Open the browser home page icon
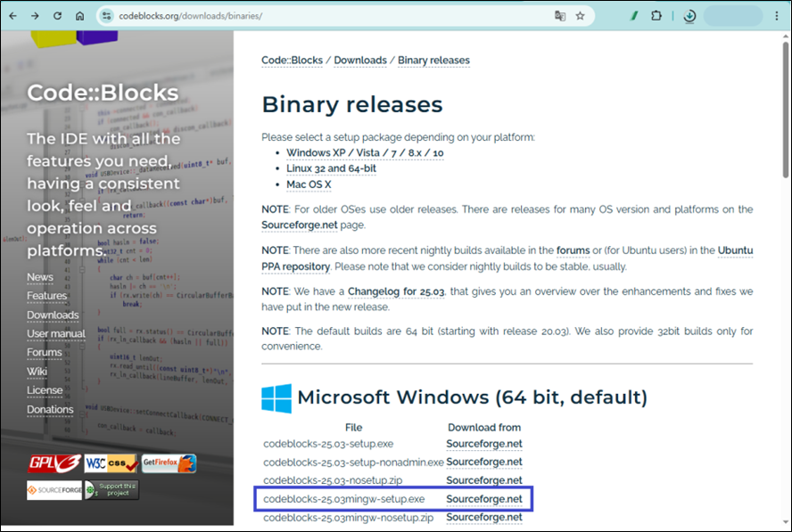This screenshot has width=792, height=532. 79,16
